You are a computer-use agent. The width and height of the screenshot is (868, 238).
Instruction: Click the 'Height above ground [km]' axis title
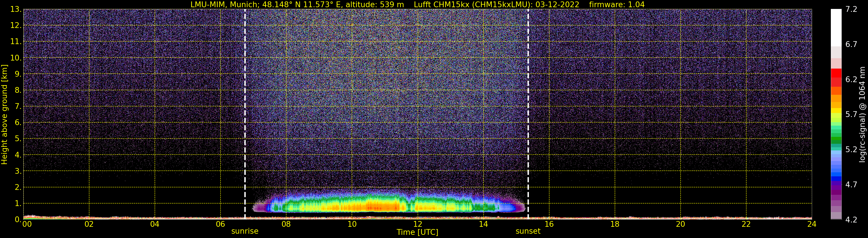point(4,114)
